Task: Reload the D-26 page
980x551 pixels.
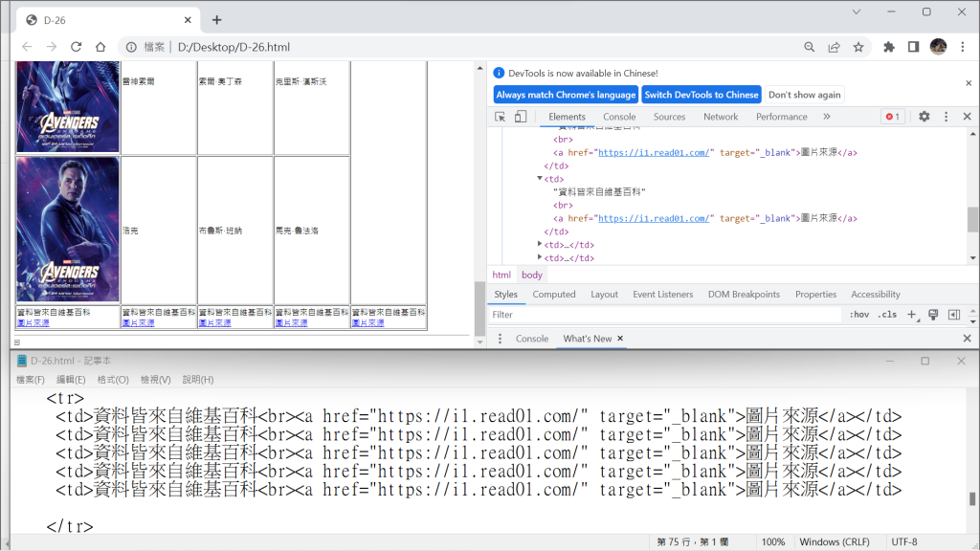Action: pyautogui.click(x=77, y=47)
